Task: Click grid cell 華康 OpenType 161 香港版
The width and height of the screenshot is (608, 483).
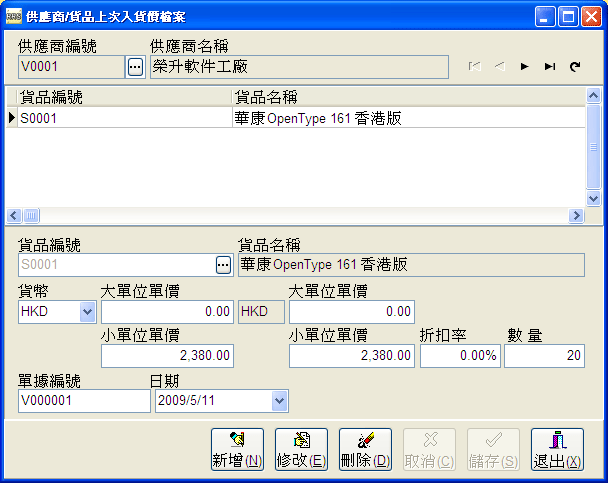Action: (x=409, y=118)
